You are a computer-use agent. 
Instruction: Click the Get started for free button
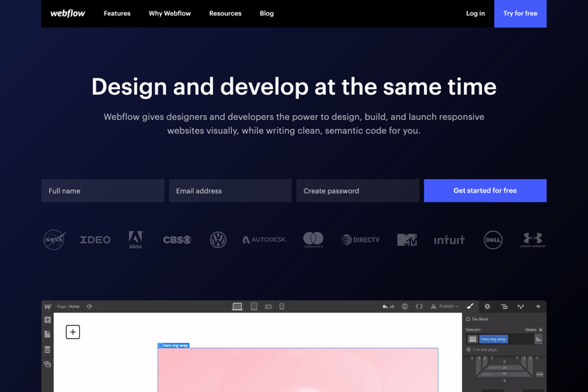tap(485, 190)
